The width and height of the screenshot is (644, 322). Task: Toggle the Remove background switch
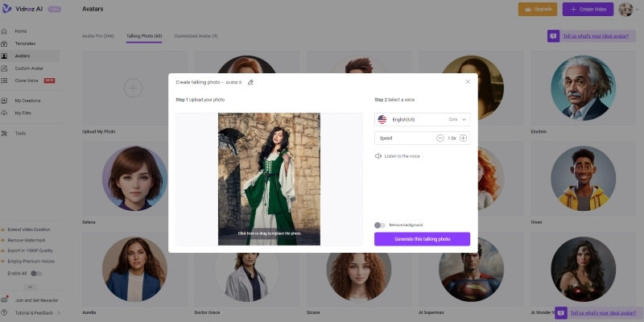click(380, 225)
